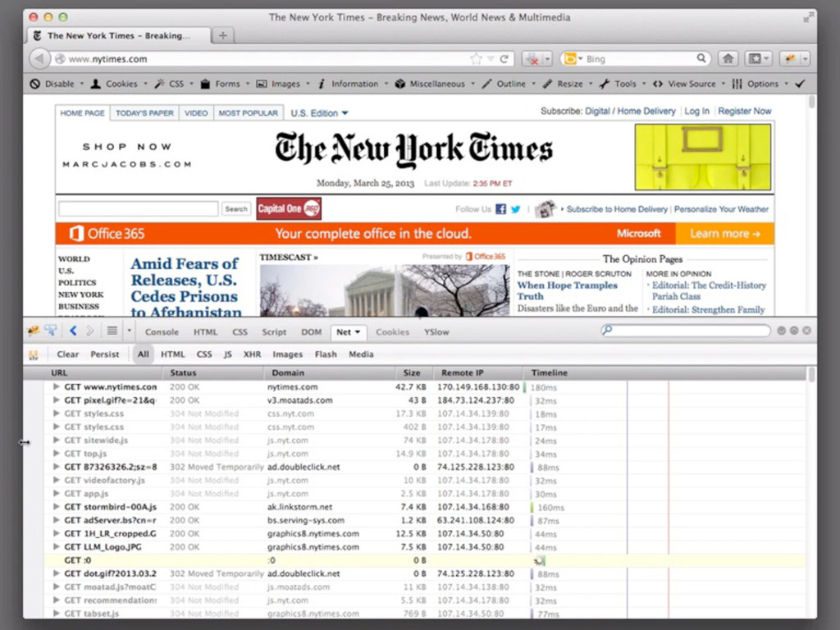The width and height of the screenshot is (840, 630).
Task: Click the browser home icon
Action: tap(728, 58)
